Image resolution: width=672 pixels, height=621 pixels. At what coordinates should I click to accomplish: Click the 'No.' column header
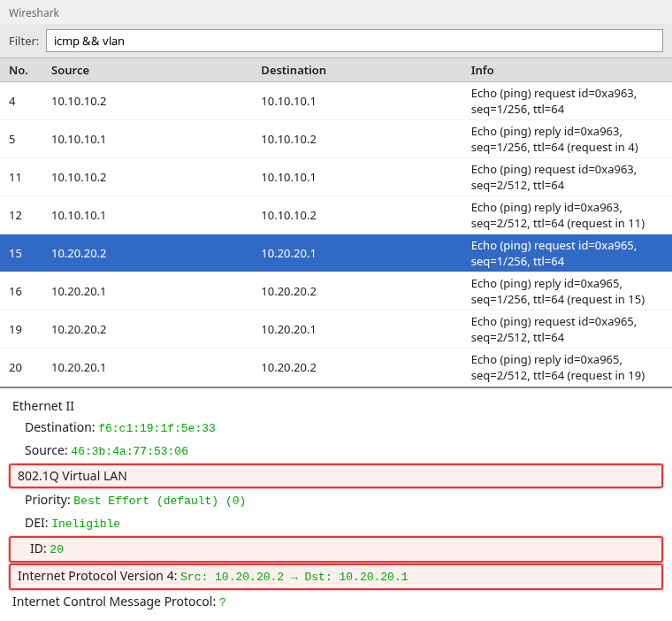19,71
